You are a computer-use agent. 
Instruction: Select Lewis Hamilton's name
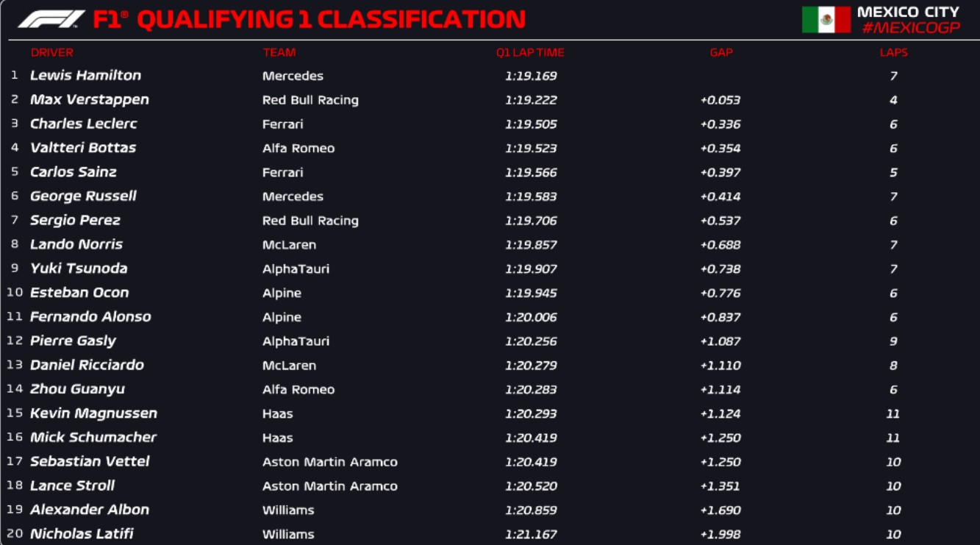pos(85,76)
